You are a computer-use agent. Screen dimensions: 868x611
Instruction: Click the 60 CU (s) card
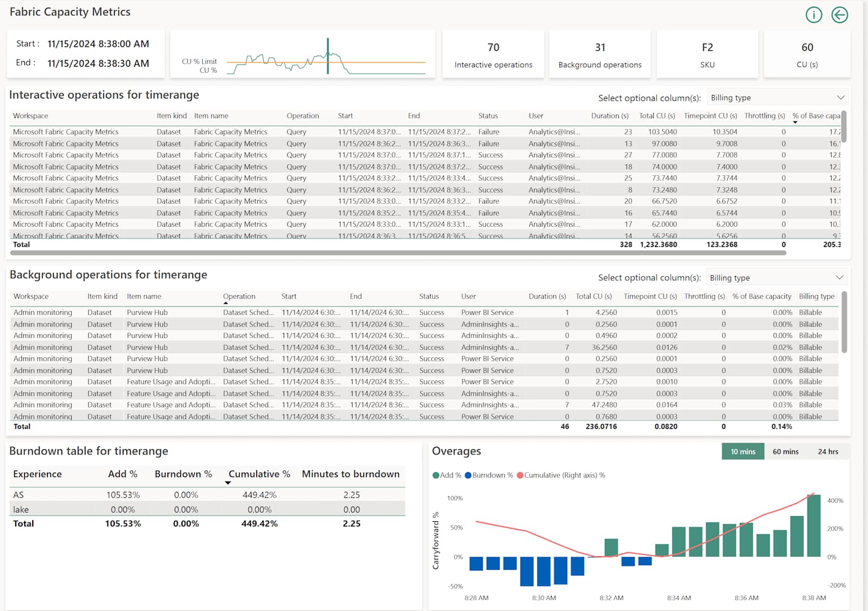807,54
